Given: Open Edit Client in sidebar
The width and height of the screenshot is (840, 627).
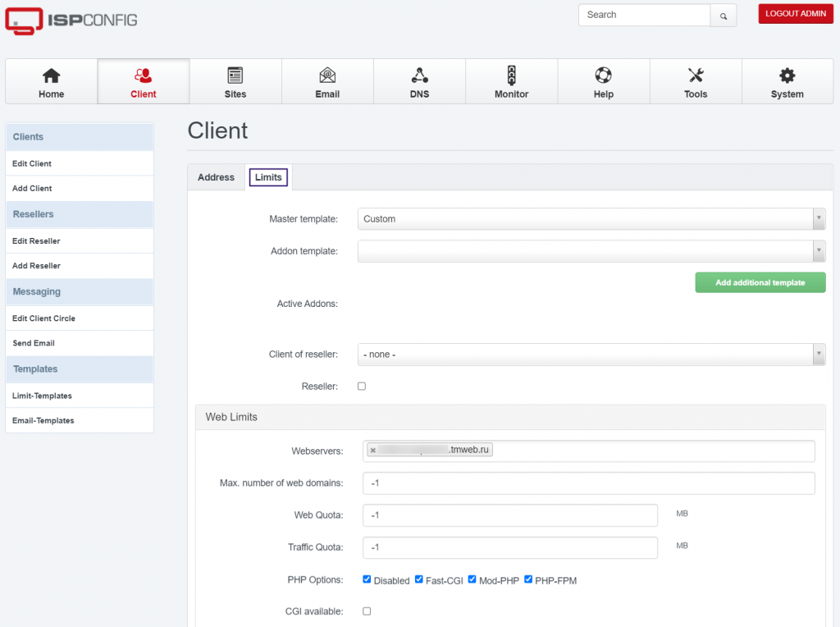Looking at the screenshot, I should (x=80, y=163).
